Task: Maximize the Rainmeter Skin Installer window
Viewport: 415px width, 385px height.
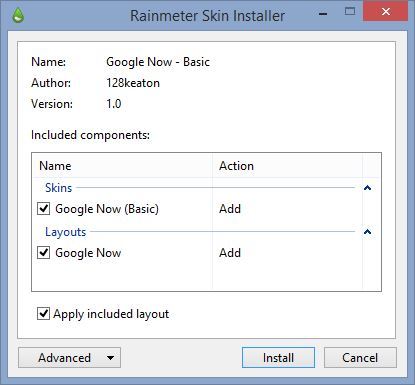Action: pyautogui.click(x=350, y=12)
